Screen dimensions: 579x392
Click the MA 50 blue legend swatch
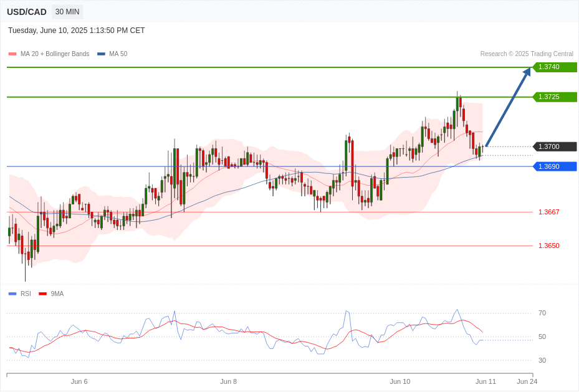101,54
